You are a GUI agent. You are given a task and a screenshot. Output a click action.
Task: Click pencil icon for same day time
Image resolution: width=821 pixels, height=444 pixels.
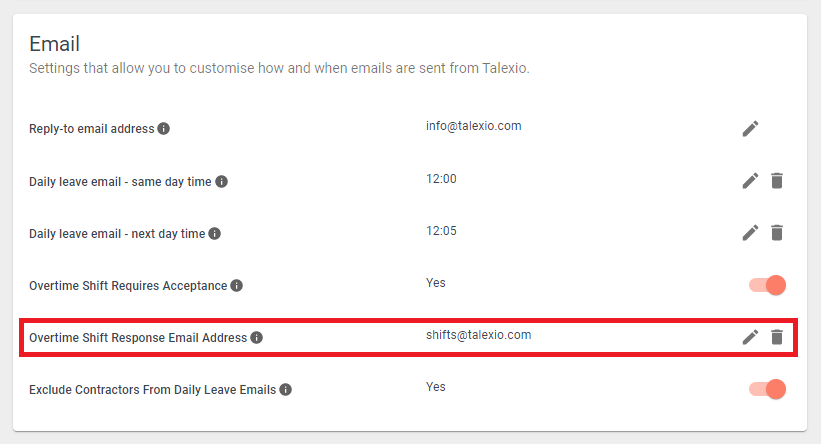pos(750,181)
